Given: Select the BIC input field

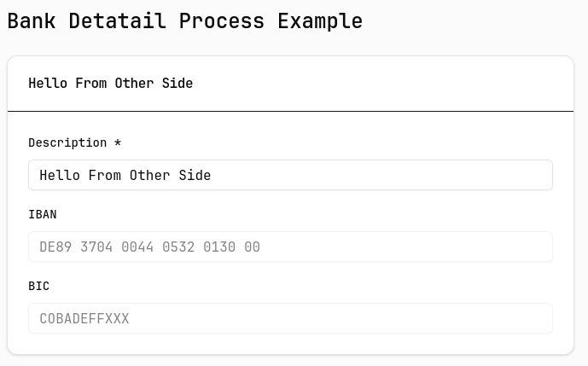Looking at the screenshot, I should pos(290,318).
